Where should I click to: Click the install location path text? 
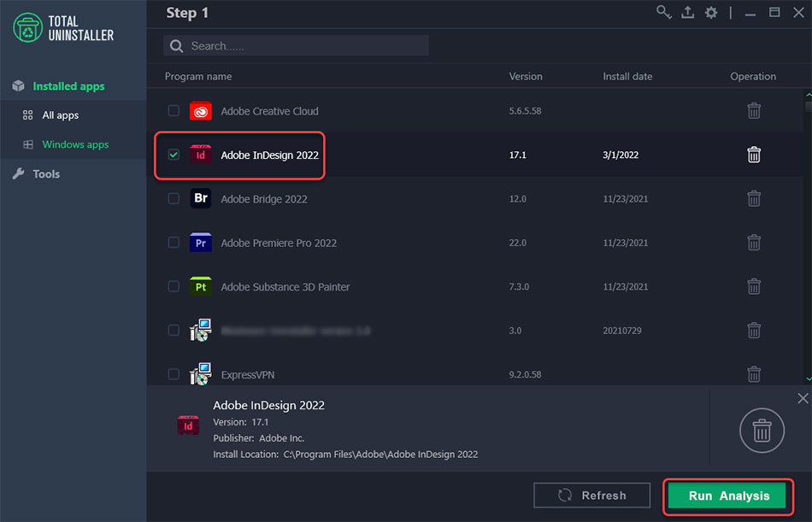point(380,455)
